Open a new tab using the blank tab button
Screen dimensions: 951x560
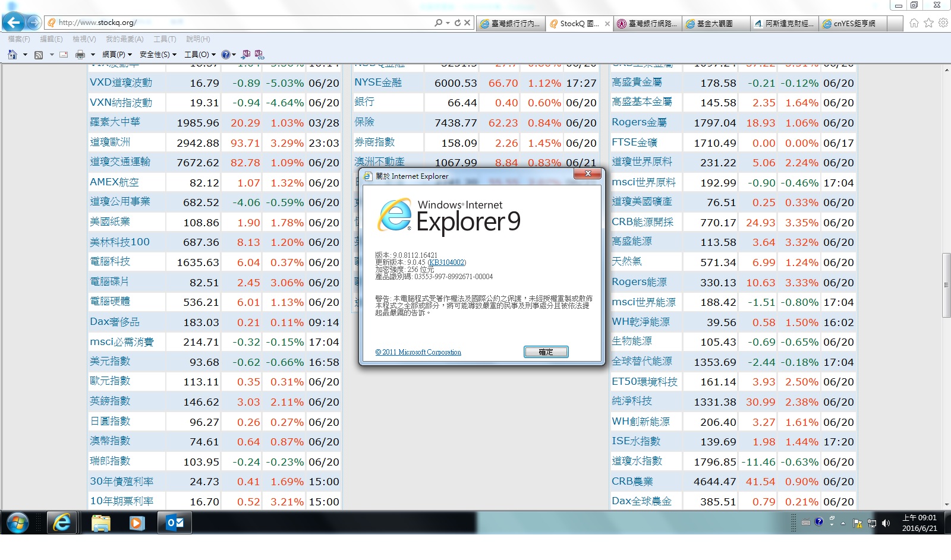tap(895, 23)
